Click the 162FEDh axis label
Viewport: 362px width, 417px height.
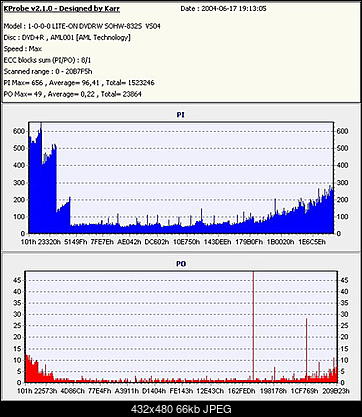242,391
